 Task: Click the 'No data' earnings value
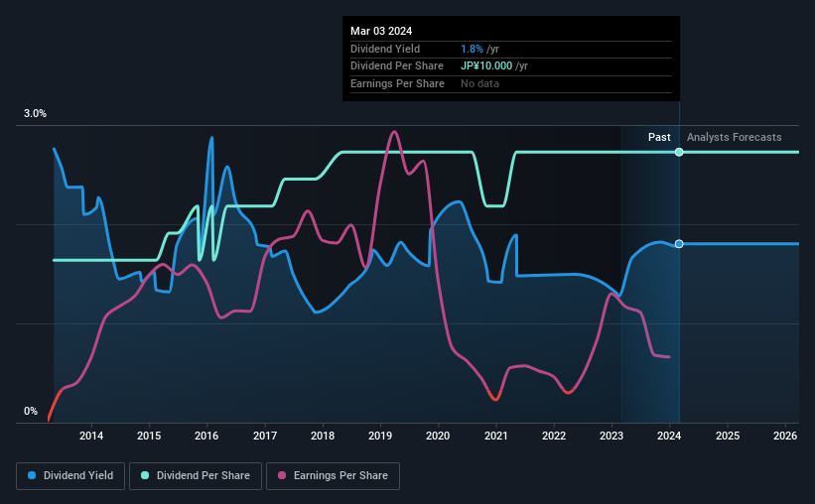(479, 83)
